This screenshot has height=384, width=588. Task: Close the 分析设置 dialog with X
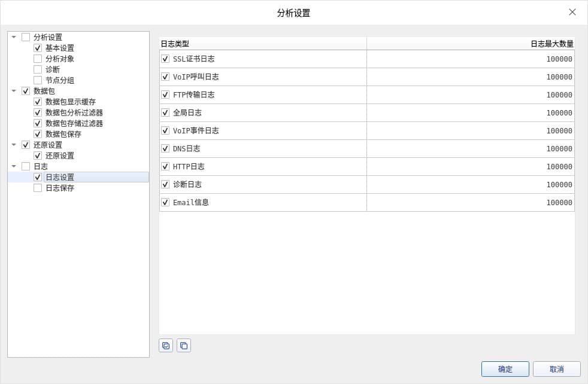pyautogui.click(x=572, y=12)
